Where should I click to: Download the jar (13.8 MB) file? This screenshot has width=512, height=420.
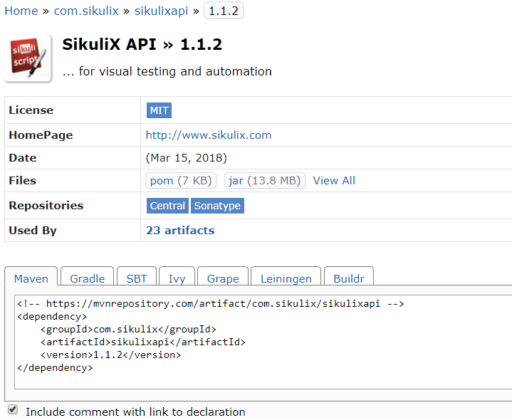(265, 181)
